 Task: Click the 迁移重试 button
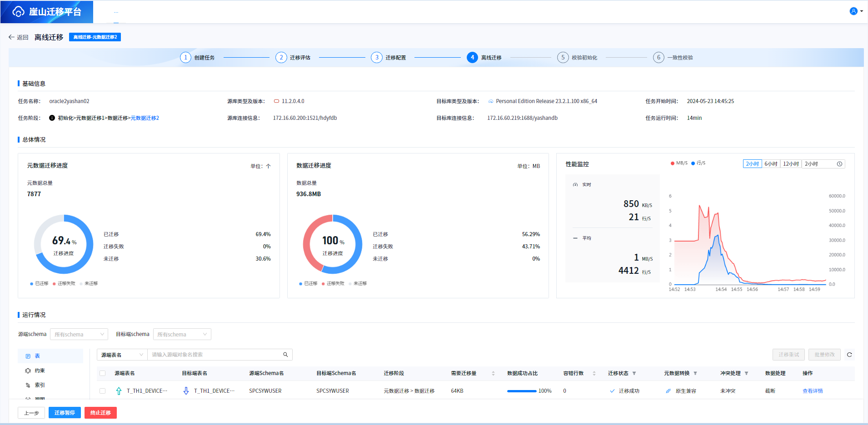789,355
